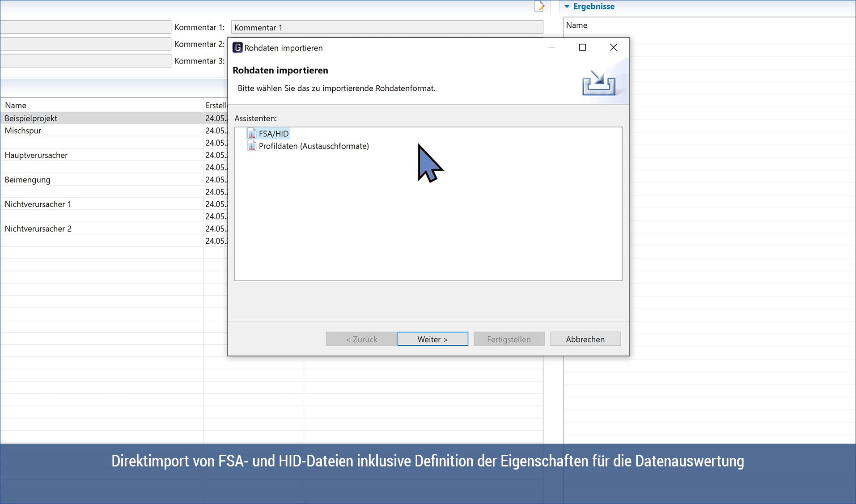This screenshot has width=856, height=504.
Task: Choose Profildaten (Austauschformate) entry text
Action: (x=314, y=146)
